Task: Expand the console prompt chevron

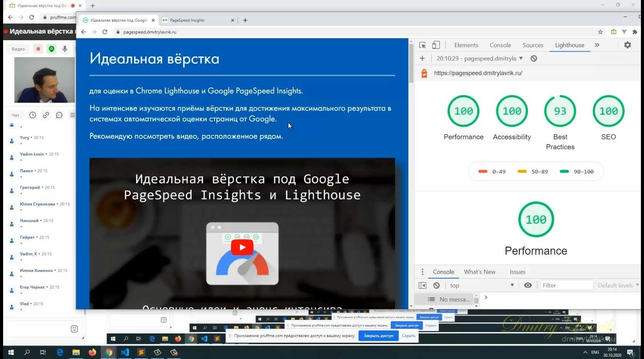Action: 486,298
